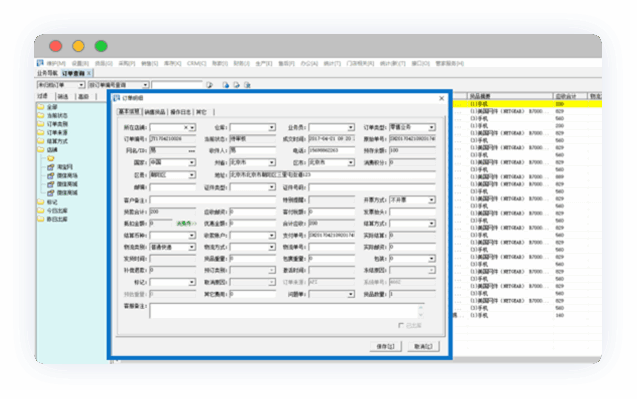
Task: Toggle the 已出库 checkbox
Action: pos(401,325)
